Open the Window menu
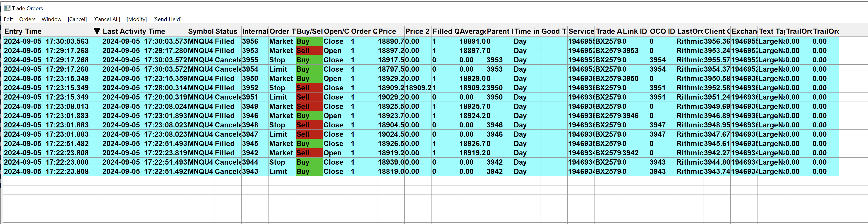This screenshot has height=224, width=868. 52,19
